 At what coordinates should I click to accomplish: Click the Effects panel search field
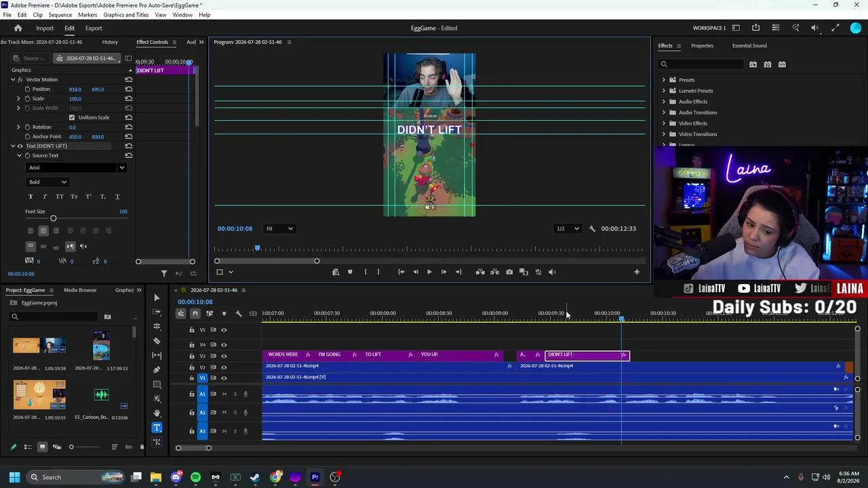[x=703, y=64]
